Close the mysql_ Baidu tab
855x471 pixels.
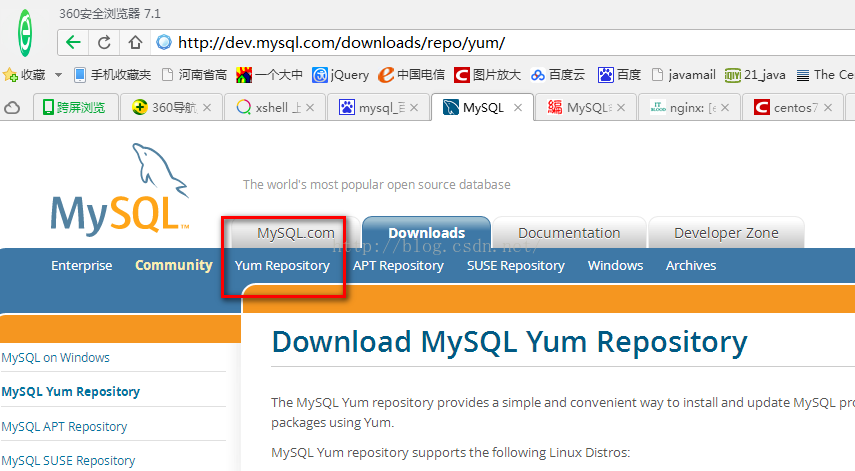tap(414, 108)
